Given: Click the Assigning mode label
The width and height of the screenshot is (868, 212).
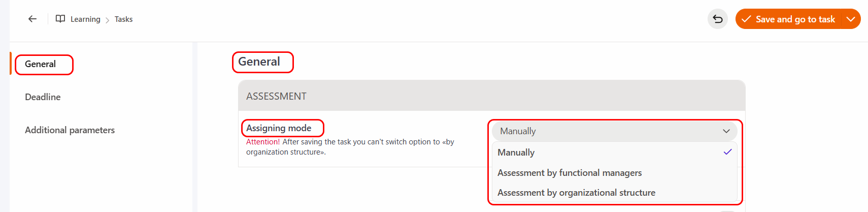Looking at the screenshot, I should 279,128.
